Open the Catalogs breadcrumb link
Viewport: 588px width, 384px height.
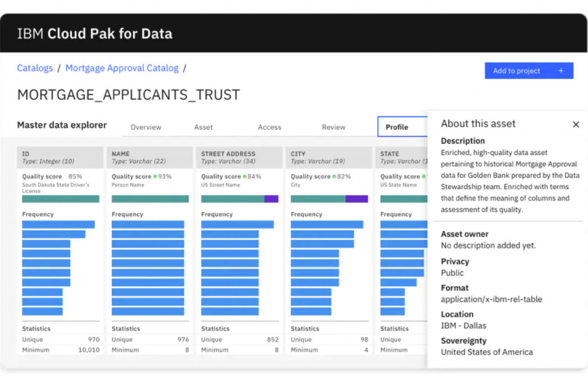(x=35, y=68)
